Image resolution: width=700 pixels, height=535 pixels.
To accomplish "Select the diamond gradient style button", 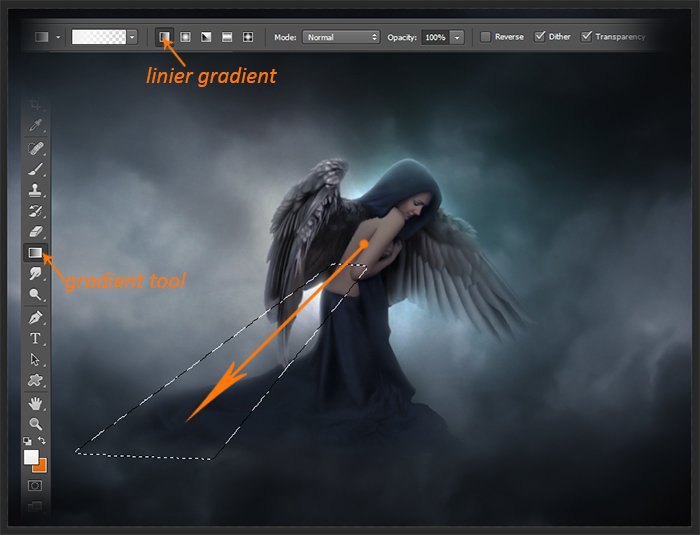I will 247,37.
